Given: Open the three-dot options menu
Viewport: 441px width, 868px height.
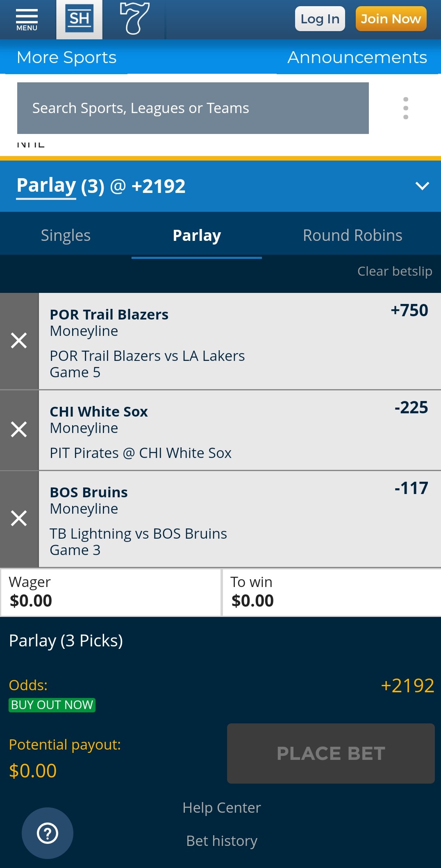Looking at the screenshot, I should point(405,108).
